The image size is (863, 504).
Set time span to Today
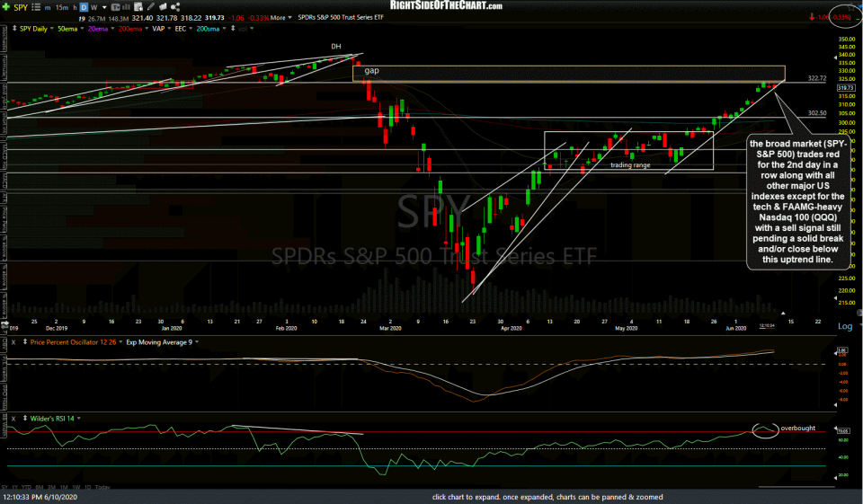pos(102,488)
